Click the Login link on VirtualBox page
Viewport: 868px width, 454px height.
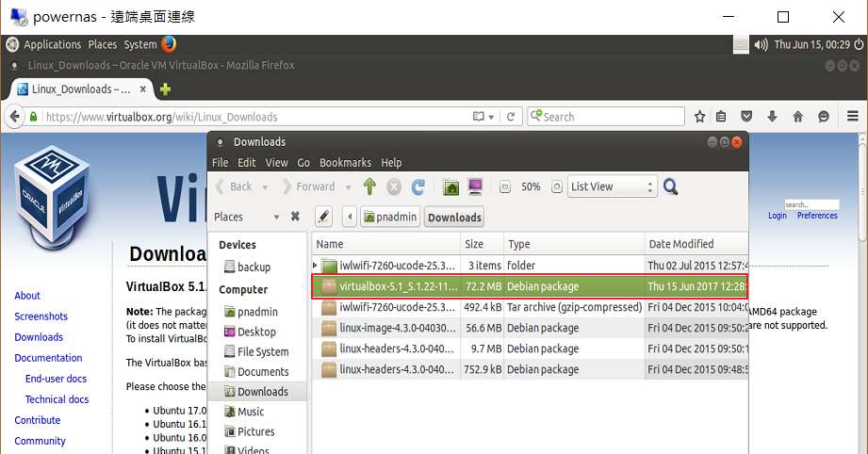click(x=778, y=216)
